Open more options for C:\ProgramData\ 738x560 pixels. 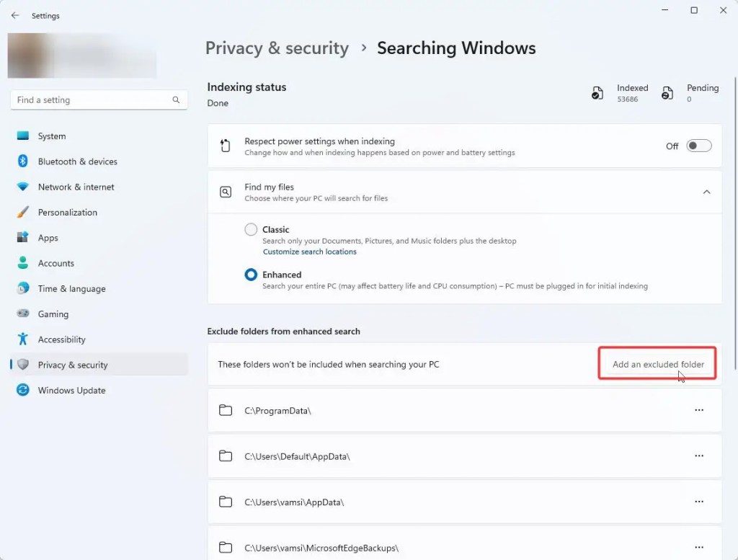pyautogui.click(x=699, y=410)
